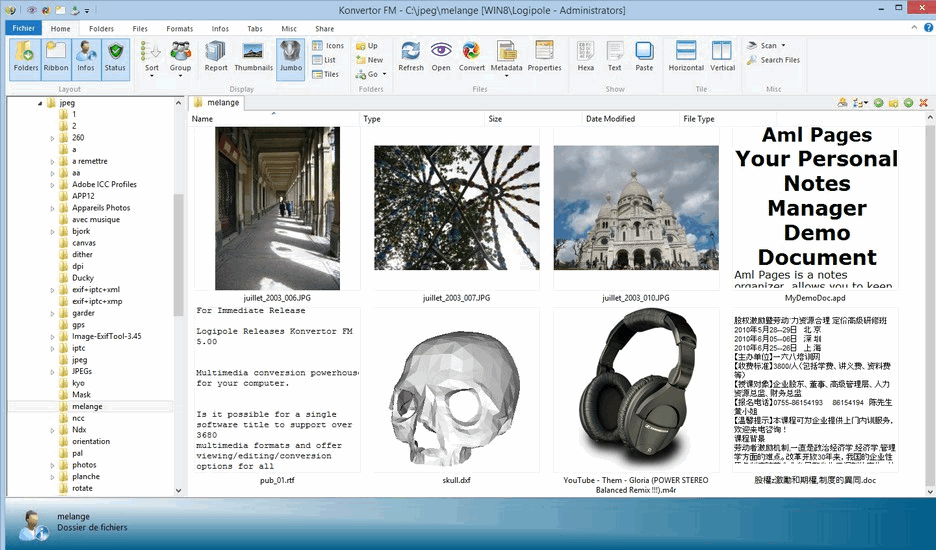Collapse the jpeg tree folder
Image resolution: width=936 pixels, height=550 pixels.
pyautogui.click(x=40, y=103)
